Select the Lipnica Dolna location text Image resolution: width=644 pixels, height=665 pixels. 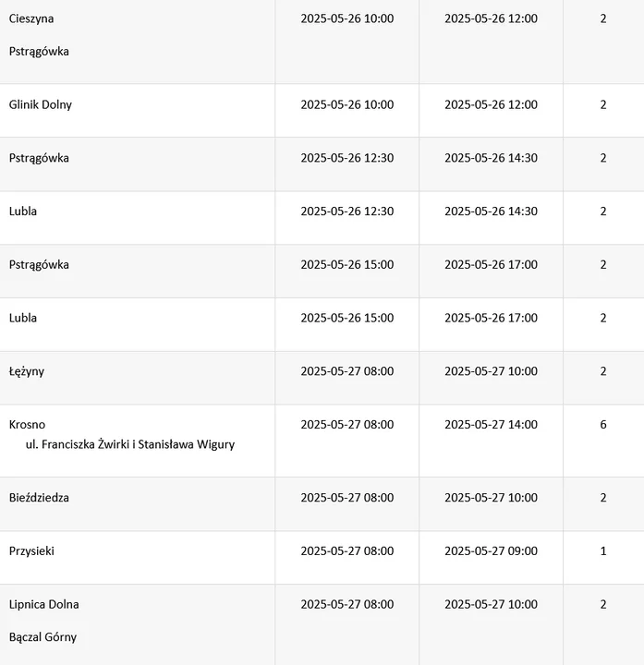tap(44, 605)
